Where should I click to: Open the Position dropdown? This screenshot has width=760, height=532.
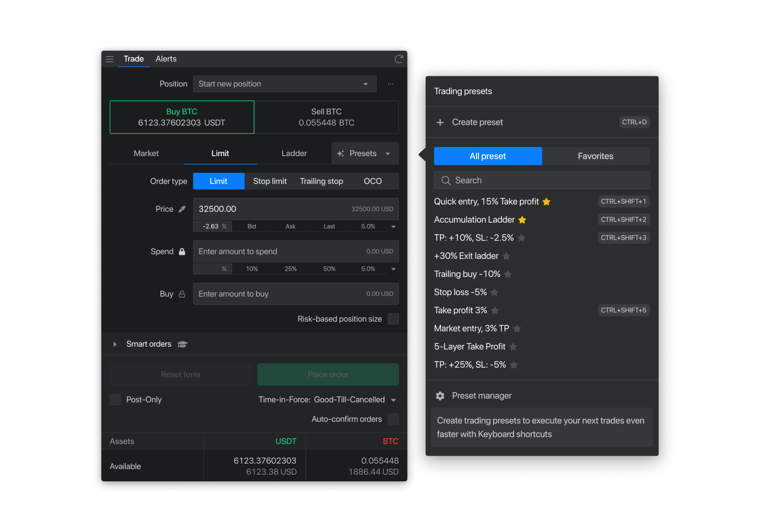[285, 84]
